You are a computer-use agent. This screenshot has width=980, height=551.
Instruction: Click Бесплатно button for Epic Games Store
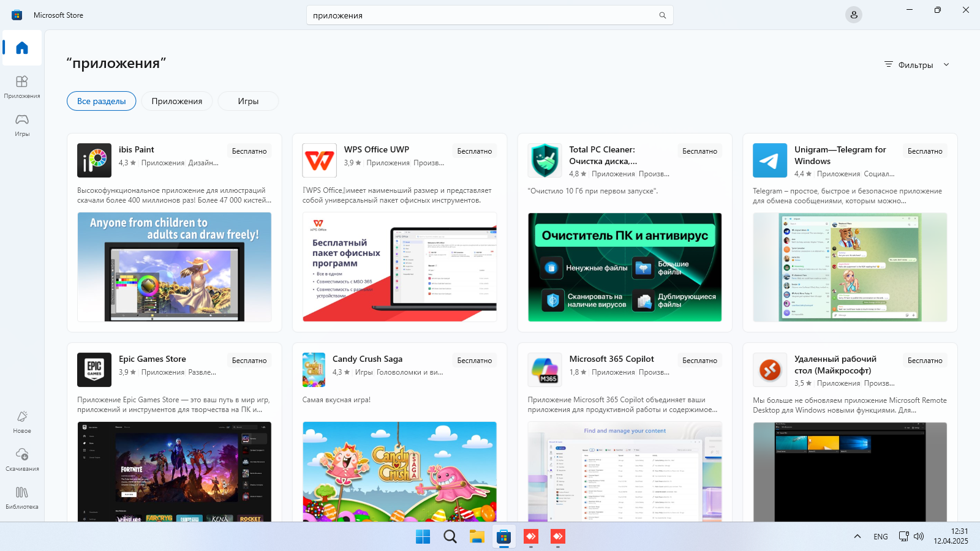coord(249,361)
